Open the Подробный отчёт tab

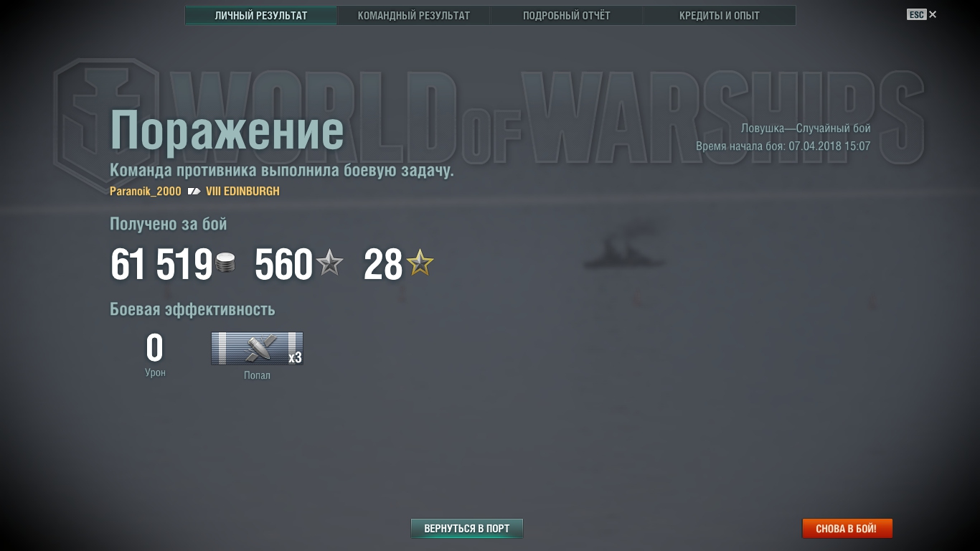(x=567, y=15)
